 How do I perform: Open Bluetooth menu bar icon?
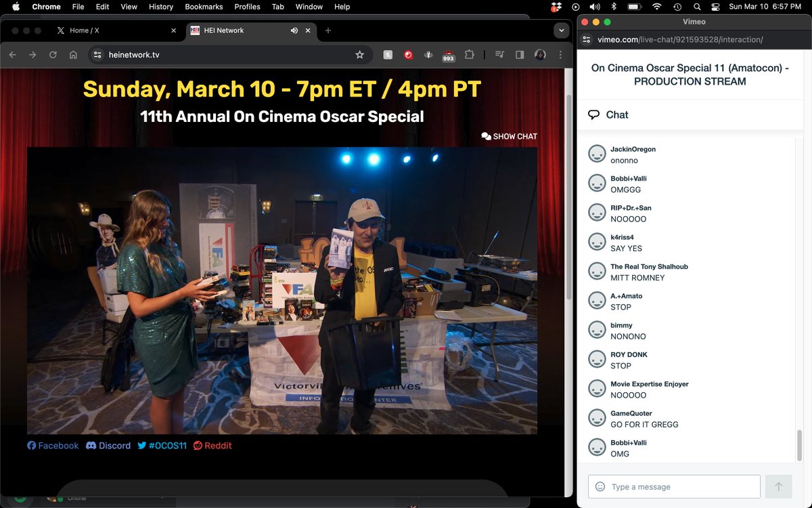point(614,7)
